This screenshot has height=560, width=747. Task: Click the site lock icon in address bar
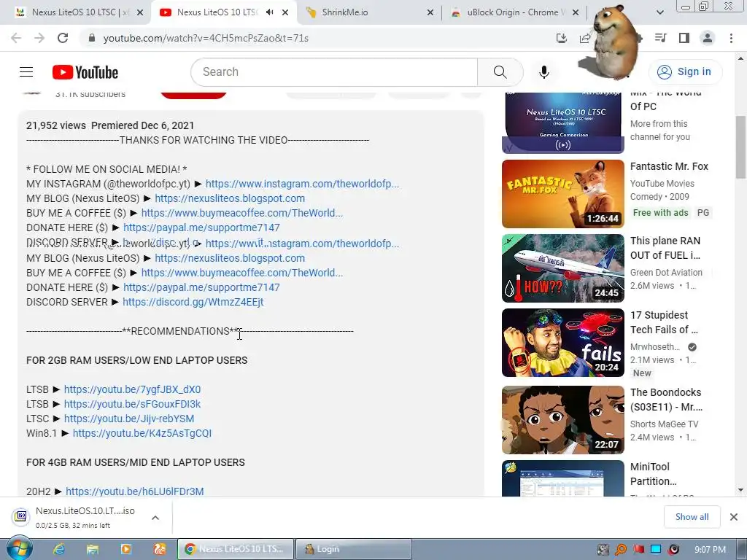click(92, 38)
